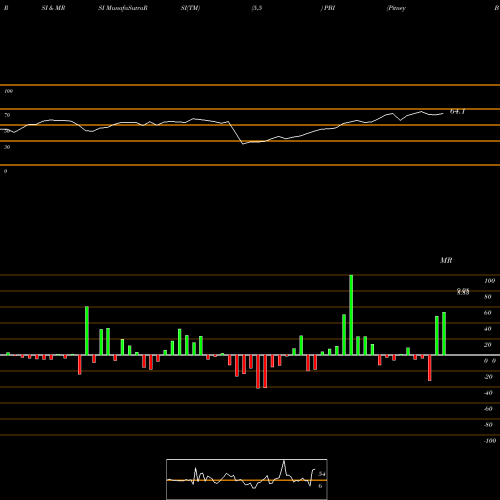Click the MR axis label -40
500x500 pixels.
(488, 393)
